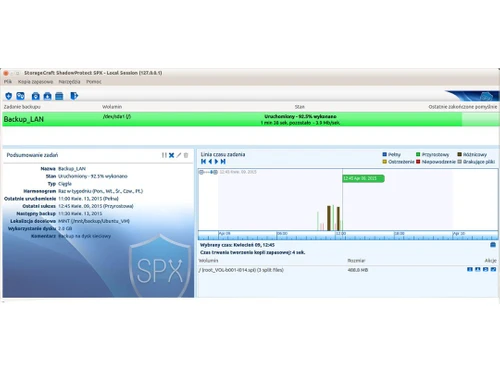Click the blue shield icon in the toolbar
Image resolution: width=500 pixels, height=375 pixels.
[9, 96]
